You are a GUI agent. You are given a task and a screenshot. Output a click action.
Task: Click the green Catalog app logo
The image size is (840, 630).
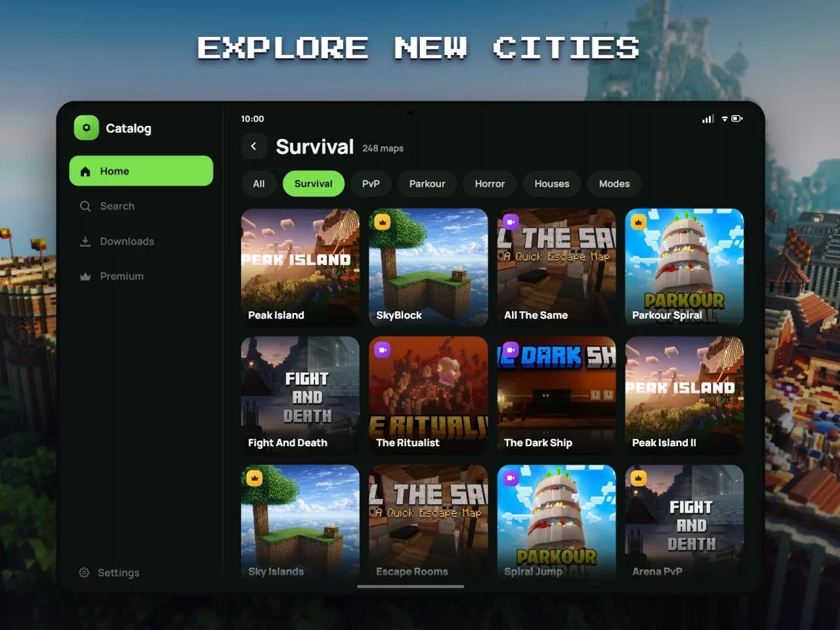pyautogui.click(x=86, y=128)
